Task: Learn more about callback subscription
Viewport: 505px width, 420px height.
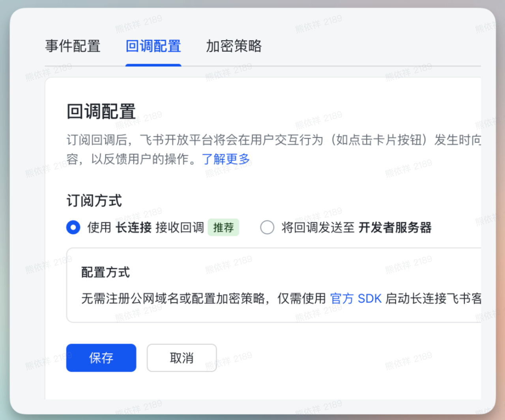Action: tap(227, 159)
